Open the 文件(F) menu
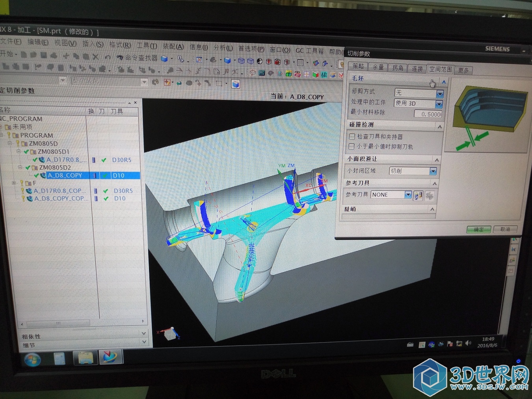Viewport: 532px width, 399px height. pyautogui.click(x=11, y=41)
